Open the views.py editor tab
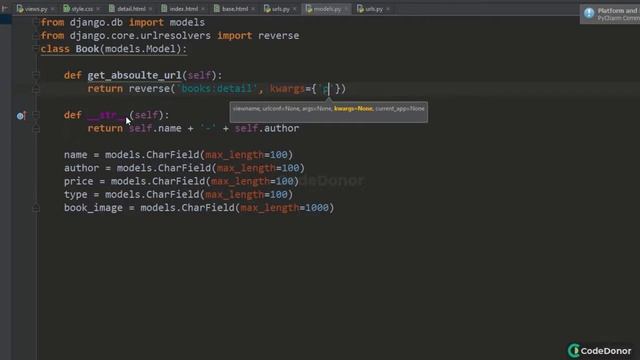Screen dimensions: 640x360 36,9
